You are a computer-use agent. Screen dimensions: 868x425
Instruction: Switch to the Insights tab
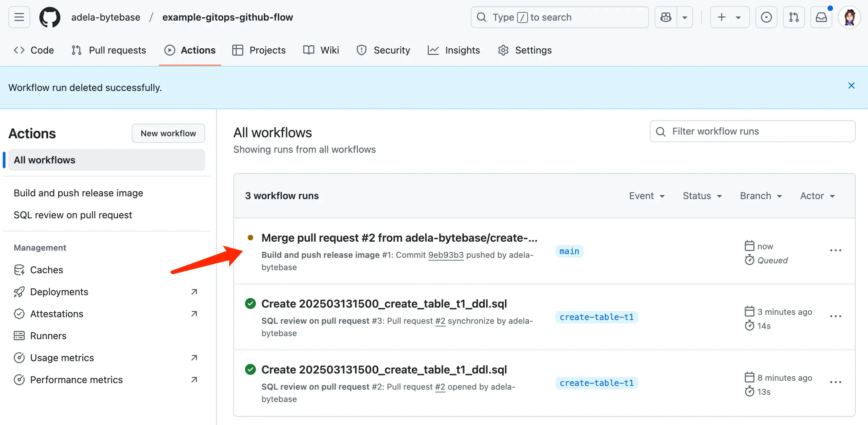click(454, 50)
